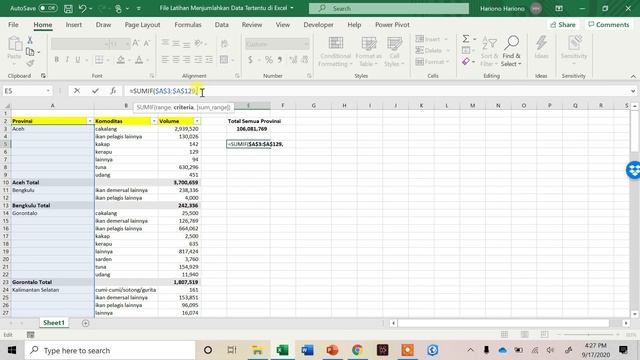Viewport: 640px width, 360px height.
Task: Click the Share button
Action: pyautogui.click(x=563, y=24)
